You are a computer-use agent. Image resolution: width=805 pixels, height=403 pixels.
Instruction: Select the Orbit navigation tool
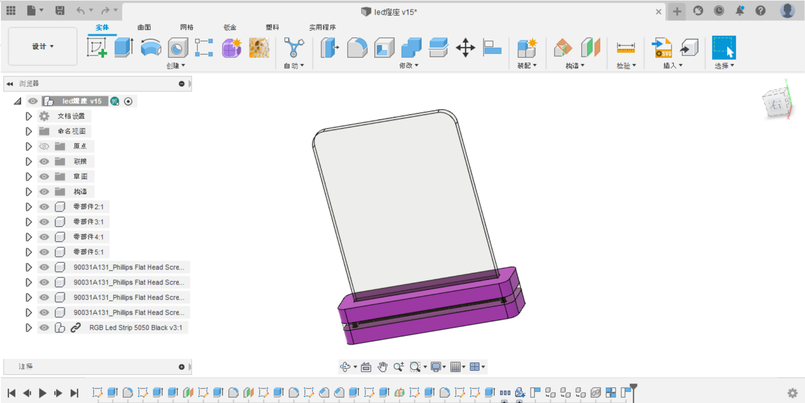(345, 367)
